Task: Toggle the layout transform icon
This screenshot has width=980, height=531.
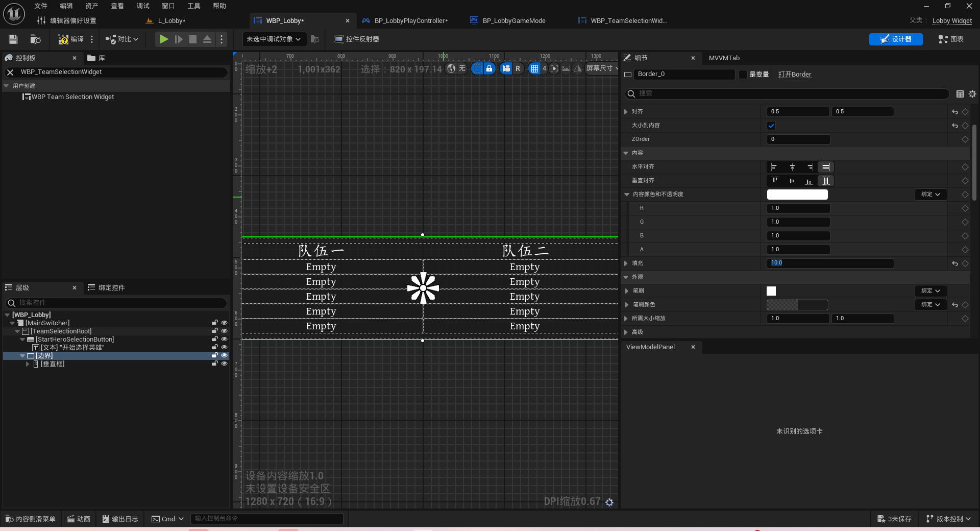Action: (x=506, y=68)
